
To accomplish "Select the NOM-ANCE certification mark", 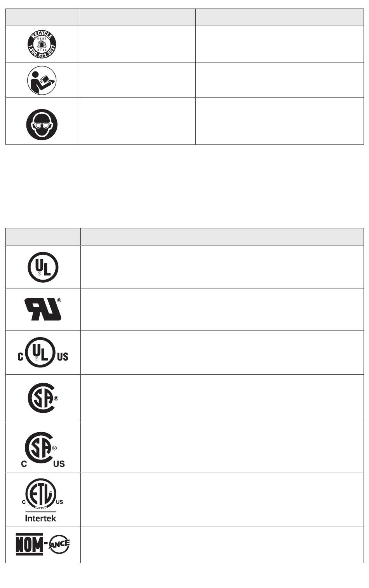I will coord(43,545).
